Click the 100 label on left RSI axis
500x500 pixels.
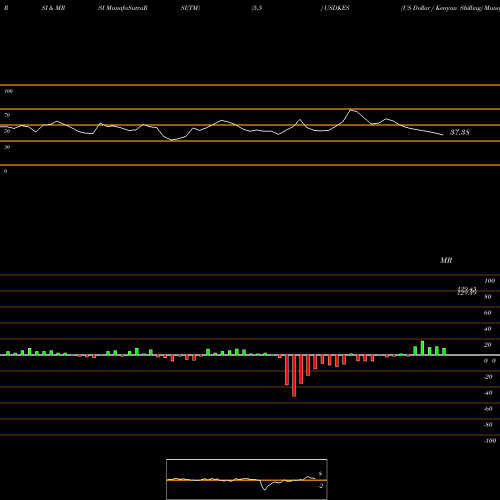pyautogui.click(x=8, y=91)
